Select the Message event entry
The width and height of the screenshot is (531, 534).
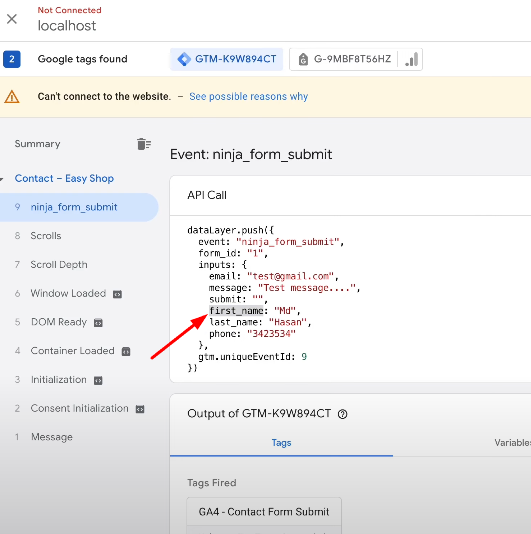coord(79,437)
